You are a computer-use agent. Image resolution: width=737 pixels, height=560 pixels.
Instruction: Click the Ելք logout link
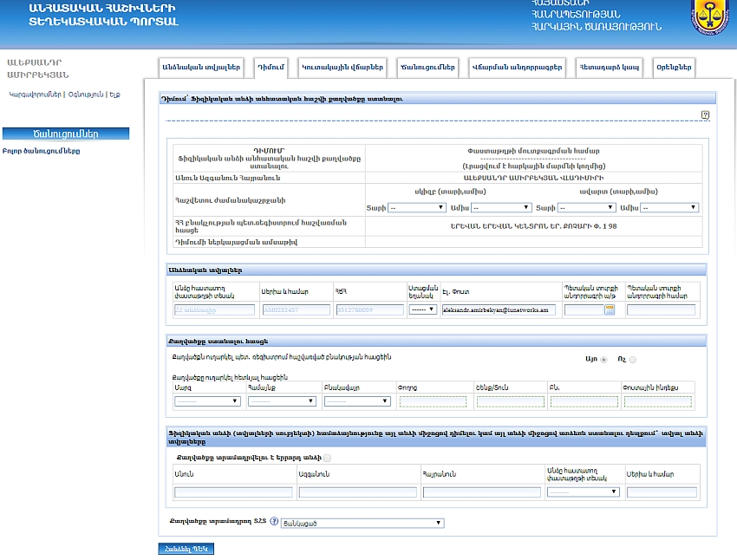click(x=114, y=94)
